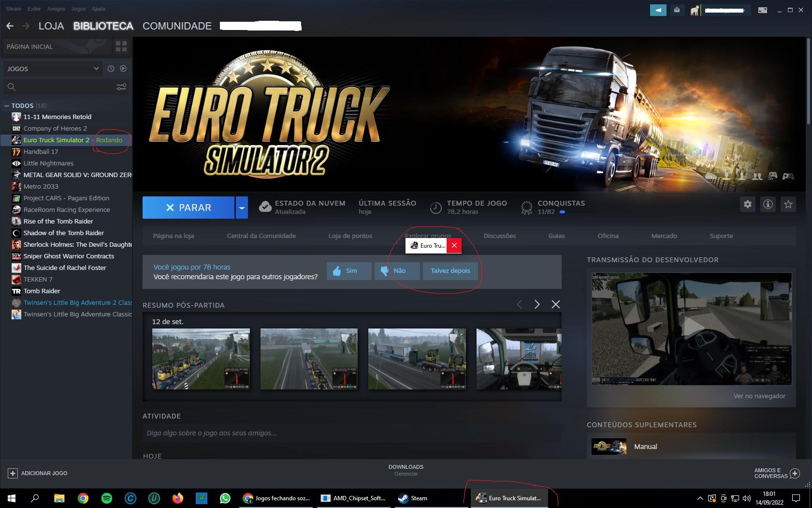Open the Steam menu
812x508 pixels.
tap(14, 9)
